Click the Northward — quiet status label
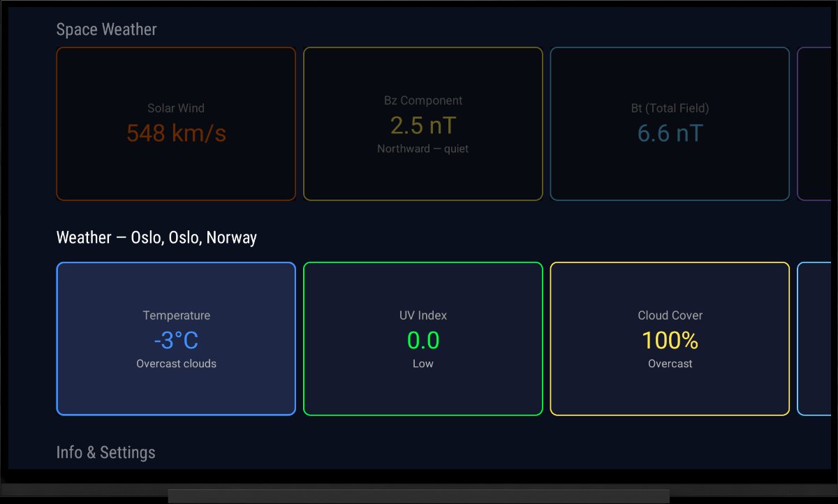 coord(422,149)
